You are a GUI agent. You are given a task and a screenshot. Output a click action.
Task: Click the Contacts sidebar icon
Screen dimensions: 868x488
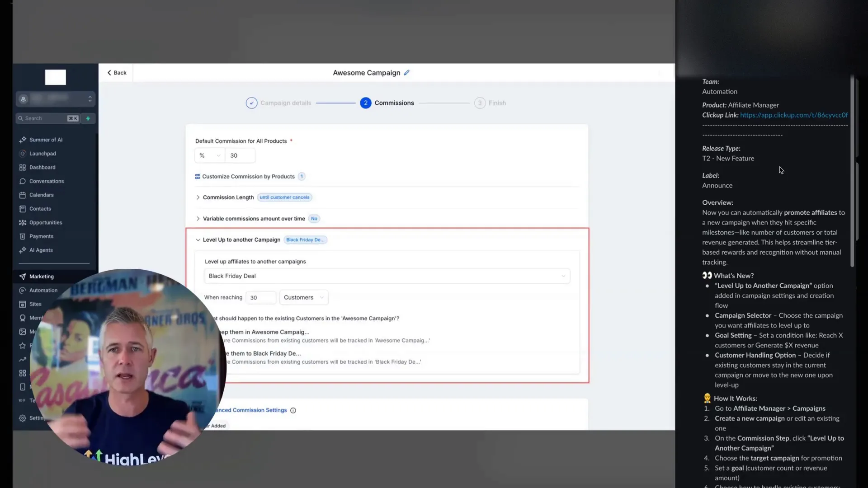coord(23,209)
